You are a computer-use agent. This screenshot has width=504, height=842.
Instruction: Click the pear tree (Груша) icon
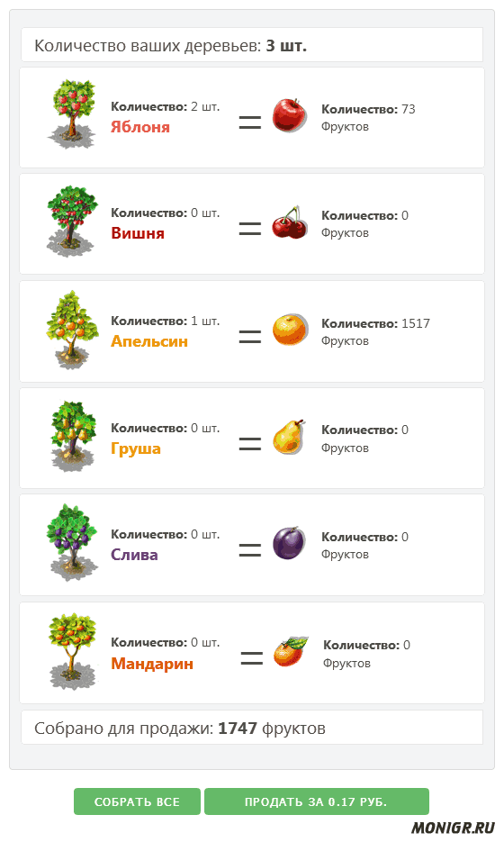(x=73, y=436)
